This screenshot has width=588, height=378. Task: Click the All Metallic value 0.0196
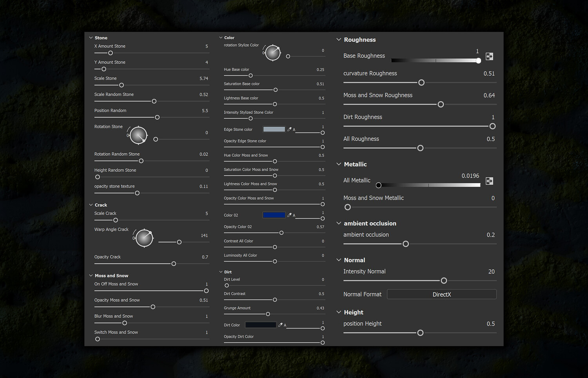(x=470, y=176)
